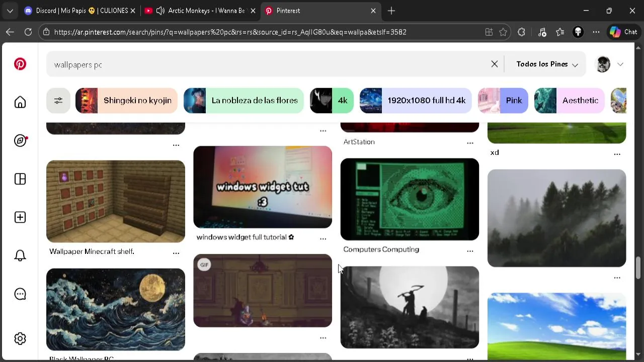Image resolution: width=644 pixels, height=362 pixels.
Task: Reload the page
Action: (x=28, y=32)
